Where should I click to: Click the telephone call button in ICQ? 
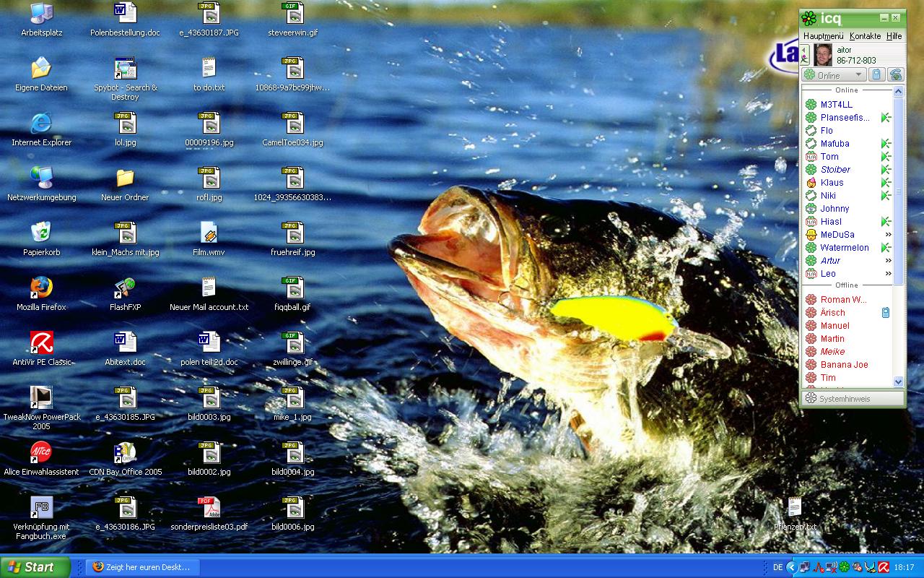(895, 75)
